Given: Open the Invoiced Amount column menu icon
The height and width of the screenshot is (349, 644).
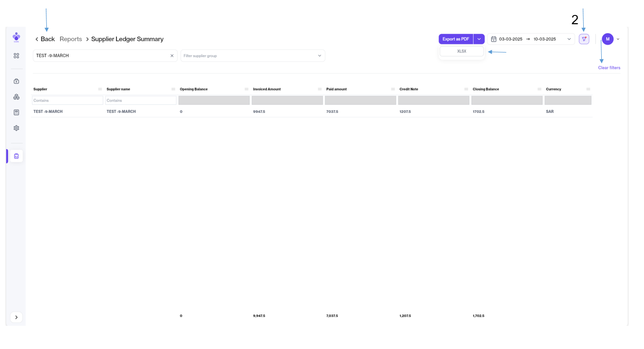Looking at the screenshot, I should pyautogui.click(x=320, y=89).
